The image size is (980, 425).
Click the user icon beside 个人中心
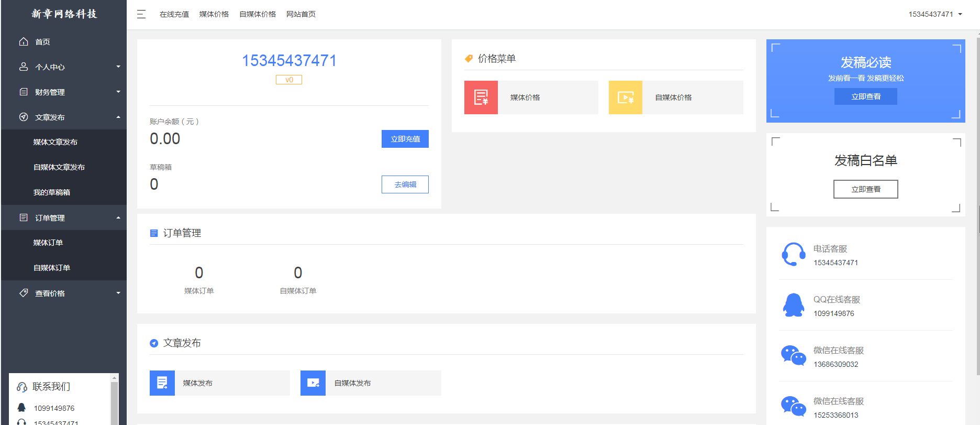pyautogui.click(x=24, y=67)
